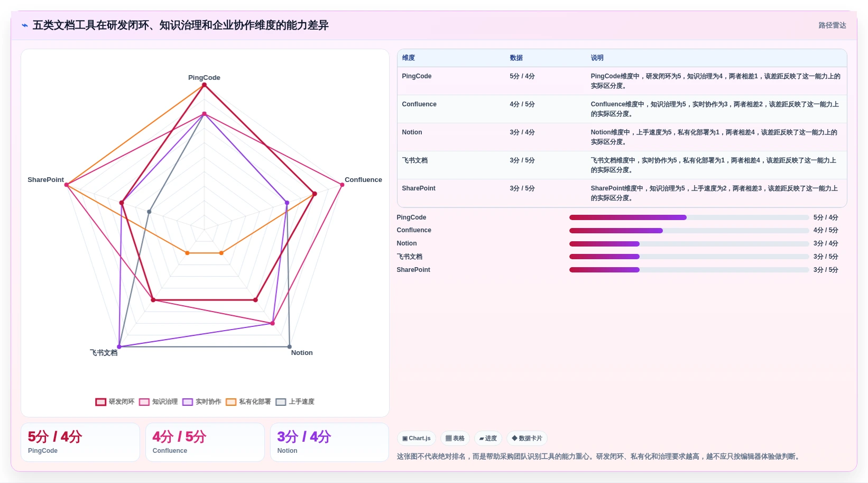Click the dashboard title about 五类文档工具

181,25
